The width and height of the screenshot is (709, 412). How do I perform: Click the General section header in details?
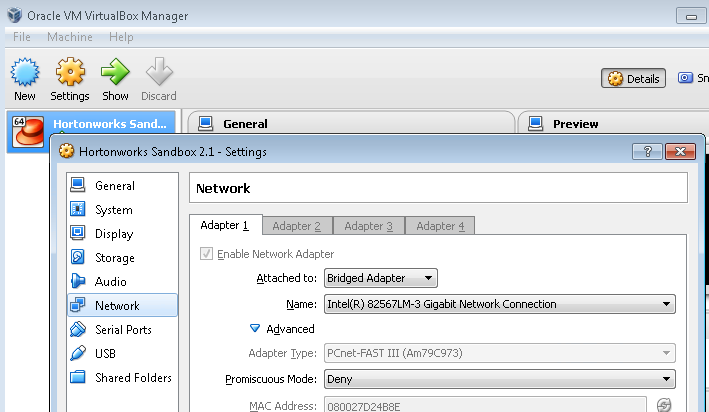pos(245,123)
